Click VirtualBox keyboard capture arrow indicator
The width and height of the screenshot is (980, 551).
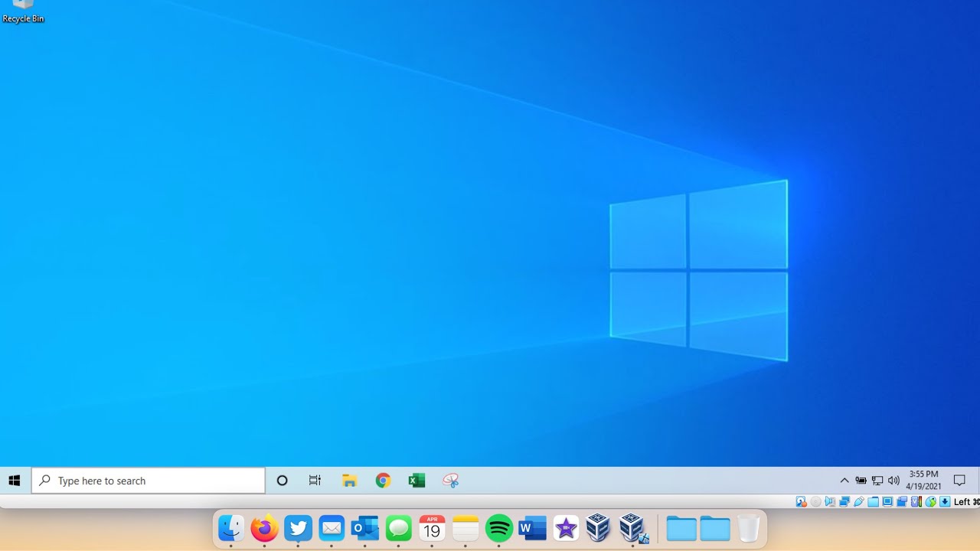click(945, 502)
